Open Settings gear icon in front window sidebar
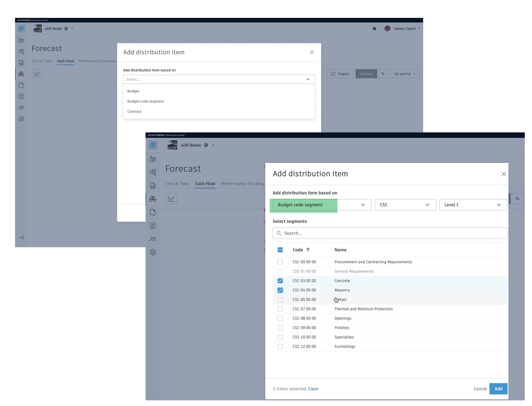This screenshot has width=532, height=406. tap(153, 252)
